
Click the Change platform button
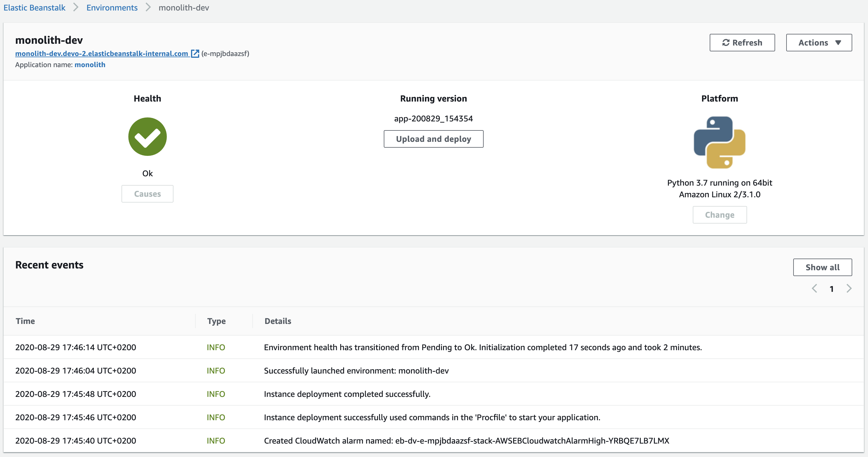pos(719,215)
